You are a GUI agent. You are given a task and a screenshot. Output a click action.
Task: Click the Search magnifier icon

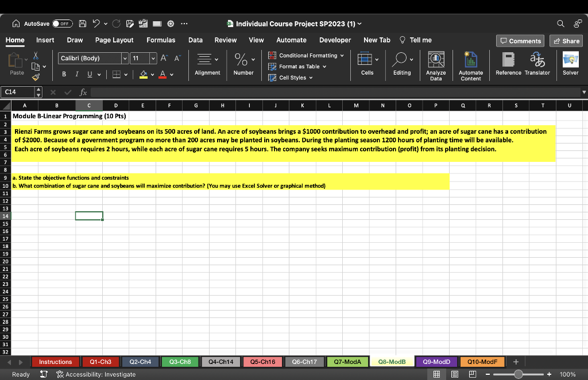[560, 24]
